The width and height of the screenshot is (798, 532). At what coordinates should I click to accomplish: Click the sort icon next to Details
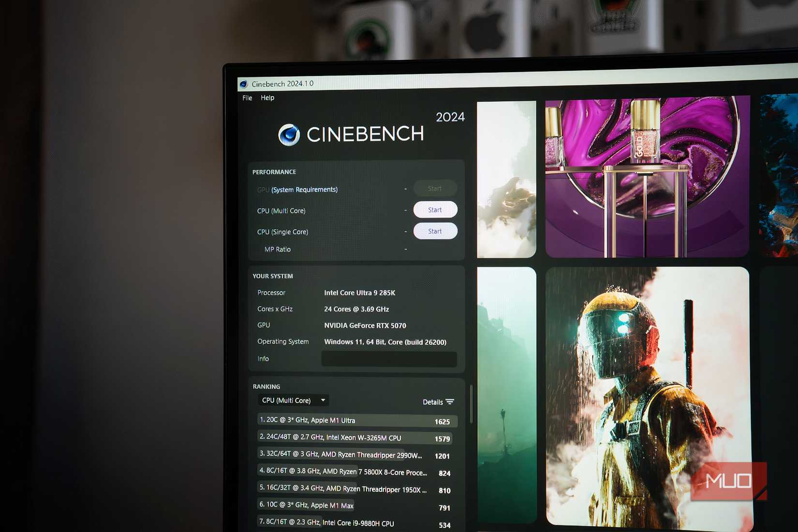click(x=449, y=401)
